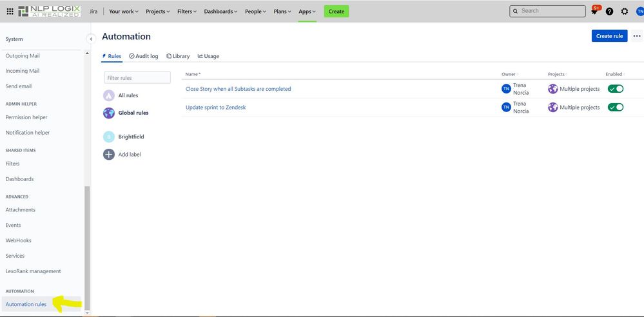The image size is (644, 317).
Task: Click the sidebar scroll up arrow
Action: pos(86,53)
